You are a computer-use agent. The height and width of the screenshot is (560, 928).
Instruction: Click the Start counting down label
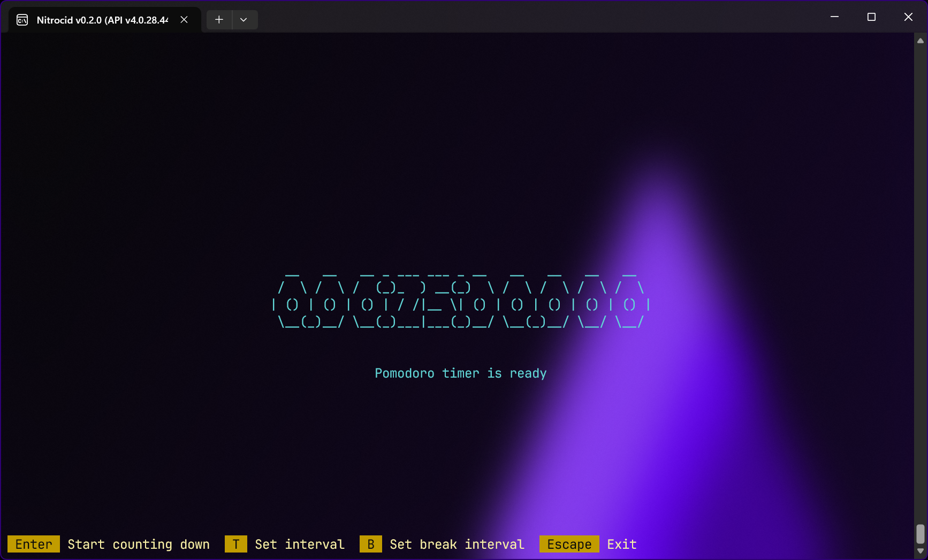(139, 544)
